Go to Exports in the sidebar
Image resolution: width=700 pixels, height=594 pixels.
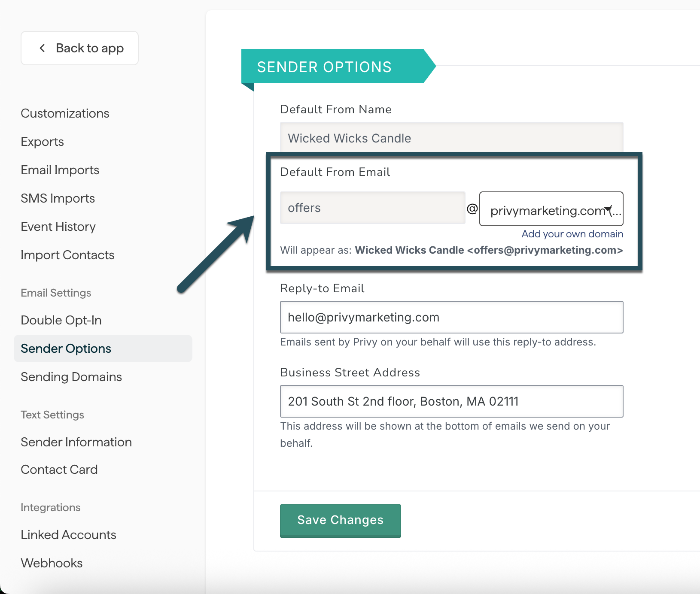[42, 142]
